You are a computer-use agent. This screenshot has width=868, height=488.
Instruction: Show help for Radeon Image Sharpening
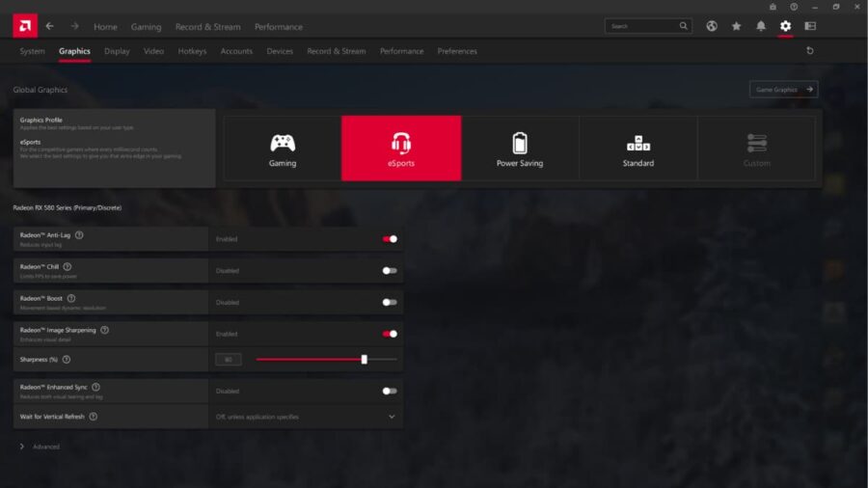coord(104,330)
